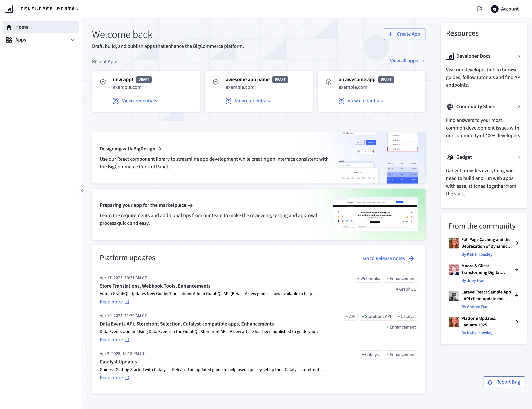Image resolution: width=532 pixels, height=409 pixels.
Task: Click arrow on Full Page Caching community article
Action: (516, 243)
